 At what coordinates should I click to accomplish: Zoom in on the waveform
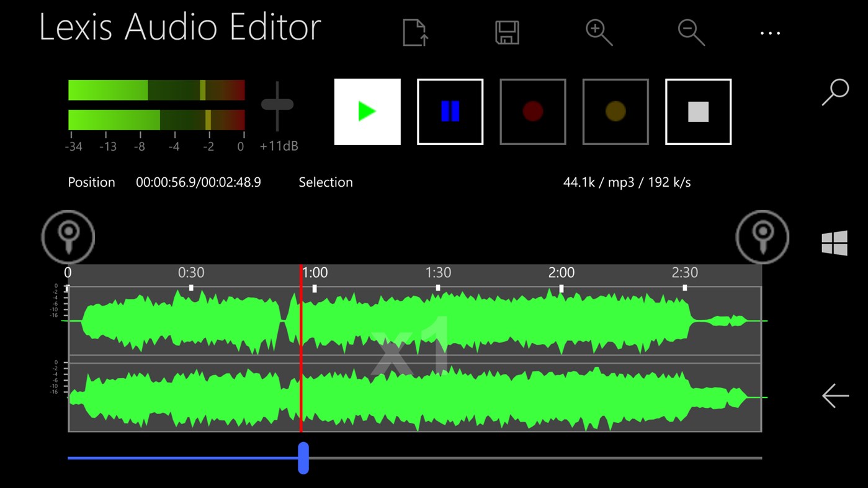click(x=599, y=32)
